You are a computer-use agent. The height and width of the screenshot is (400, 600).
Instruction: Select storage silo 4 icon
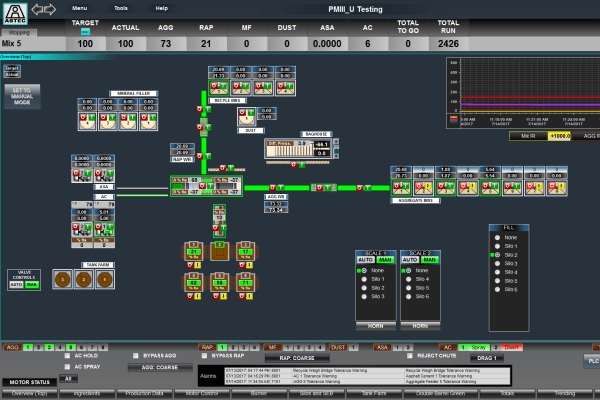pyautogui.click(x=194, y=282)
